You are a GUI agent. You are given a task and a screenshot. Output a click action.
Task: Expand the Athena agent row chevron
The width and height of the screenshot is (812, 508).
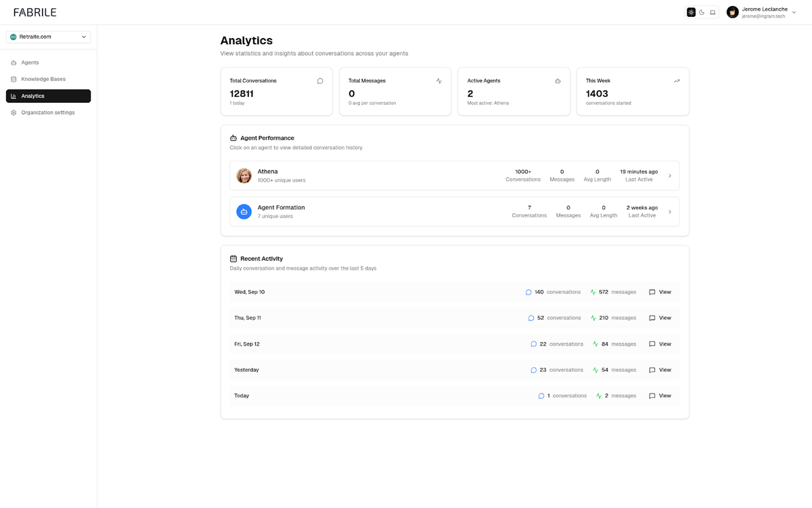670,175
